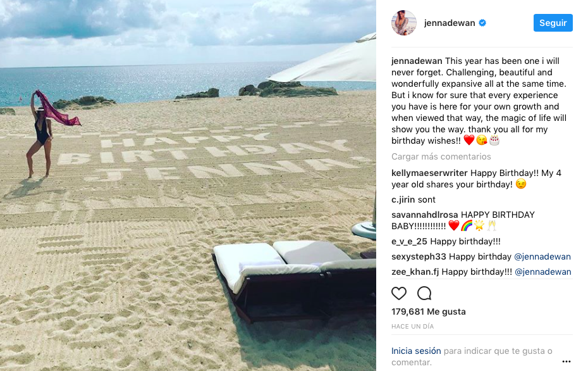
Task: Open jennadewan's profile picture avatar
Action: (x=404, y=23)
